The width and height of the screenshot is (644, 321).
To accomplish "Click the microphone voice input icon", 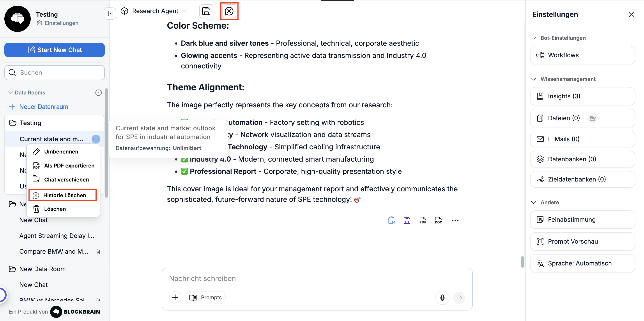I will (442, 298).
